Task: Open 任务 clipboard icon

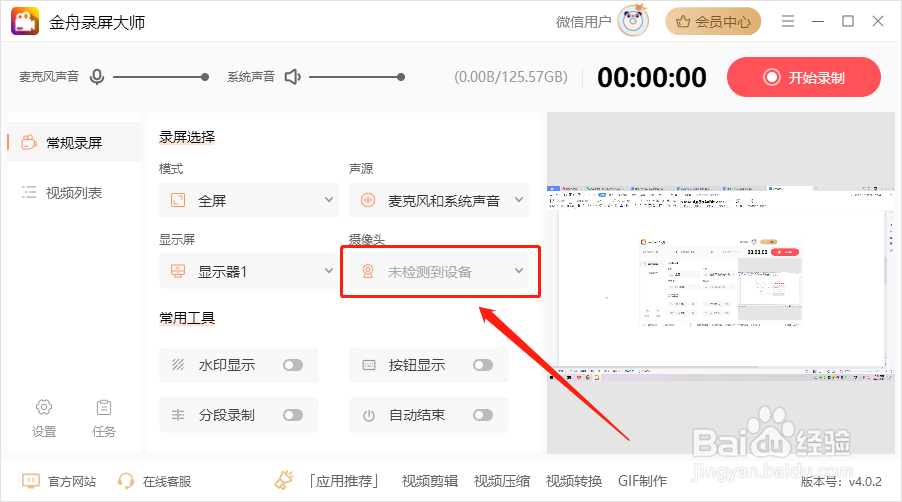Action: click(x=104, y=407)
